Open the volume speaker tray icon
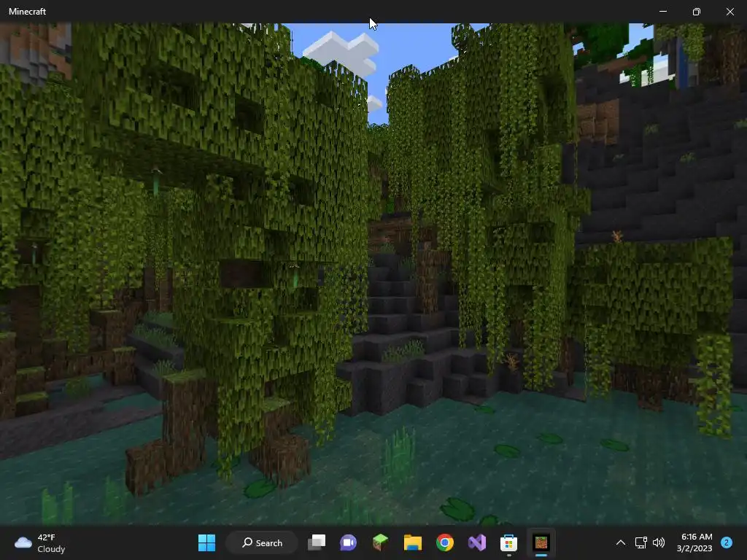This screenshot has height=560, width=747. click(659, 542)
